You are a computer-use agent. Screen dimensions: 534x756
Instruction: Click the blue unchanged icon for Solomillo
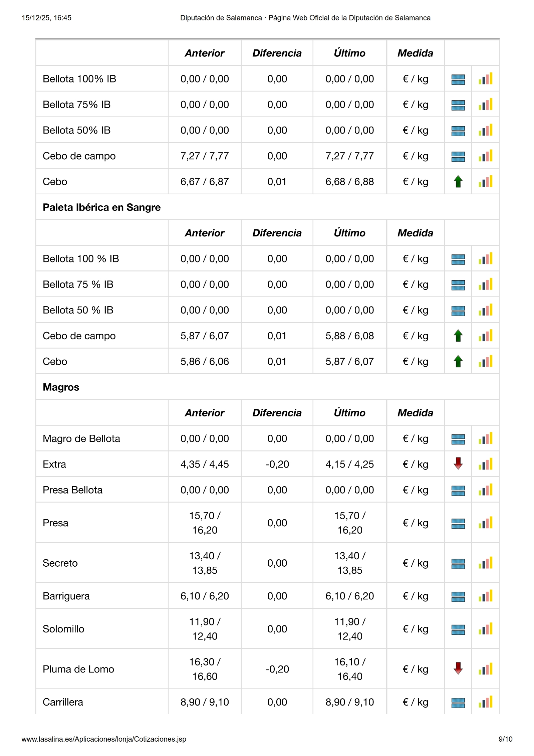point(458,629)
